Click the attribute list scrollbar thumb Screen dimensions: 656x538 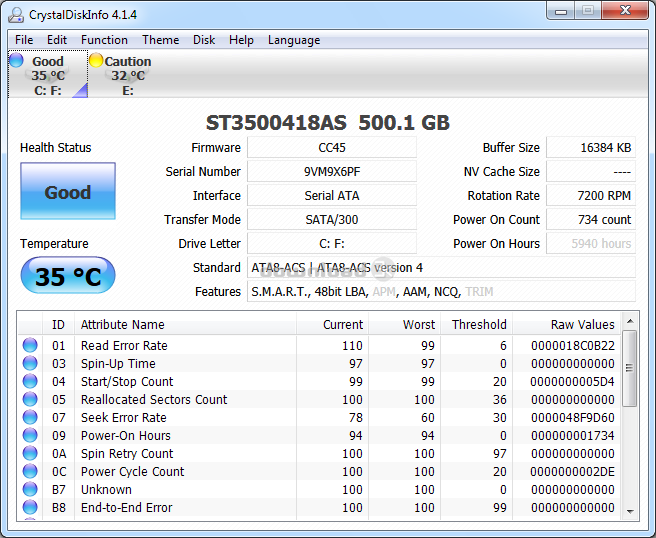pyautogui.click(x=629, y=368)
